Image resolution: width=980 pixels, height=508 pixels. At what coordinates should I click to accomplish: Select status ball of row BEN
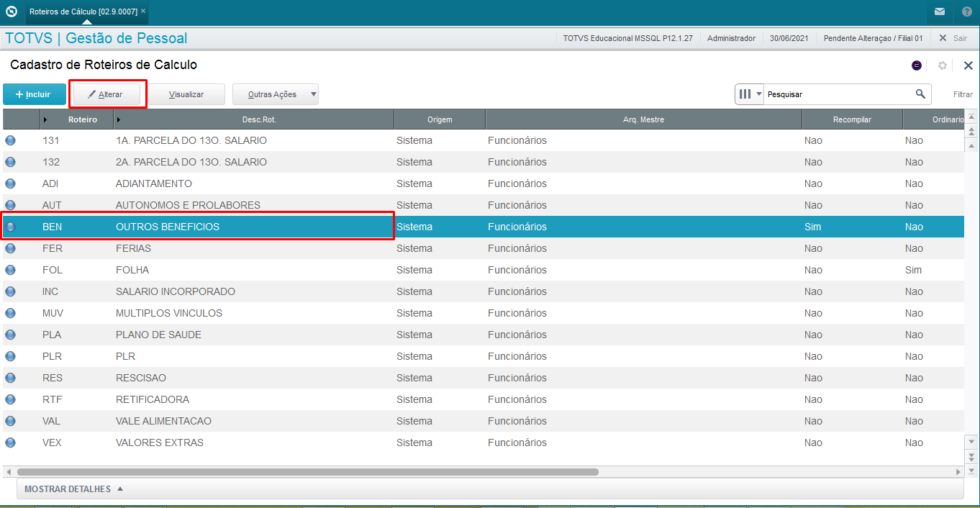click(11, 227)
